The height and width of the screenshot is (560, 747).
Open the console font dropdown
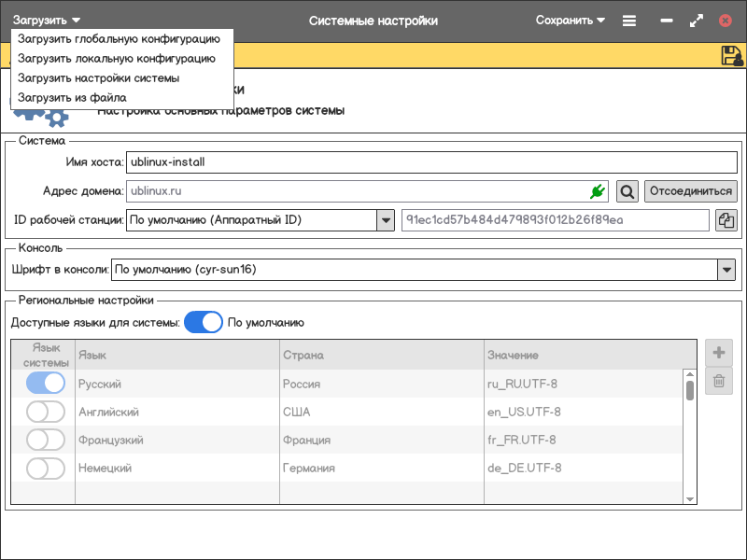pyautogui.click(x=726, y=270)
